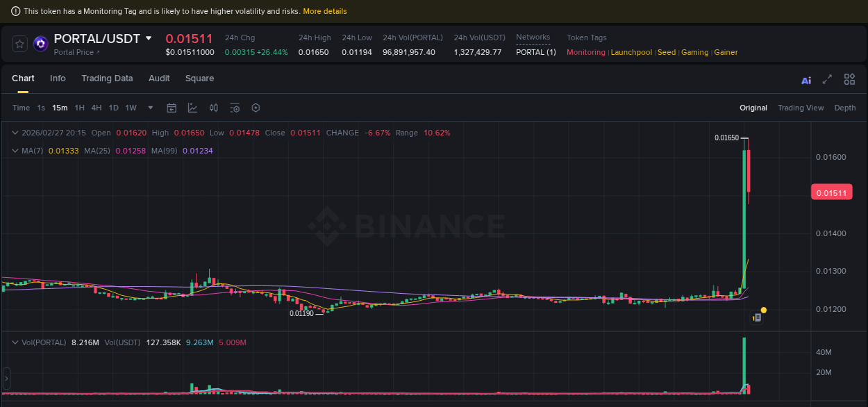Click the PORTAL token logo
This screenshot has width=868, height=407.
pos(40,43)
